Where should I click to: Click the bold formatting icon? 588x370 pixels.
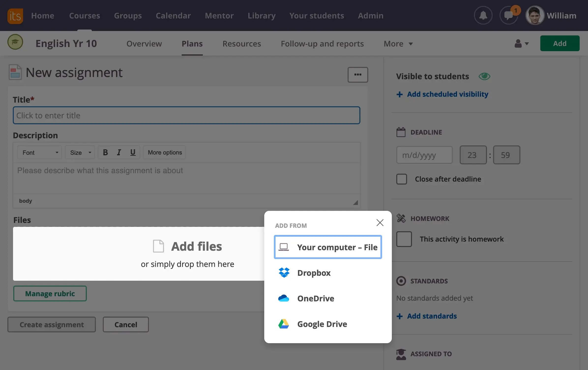(105, 152)
